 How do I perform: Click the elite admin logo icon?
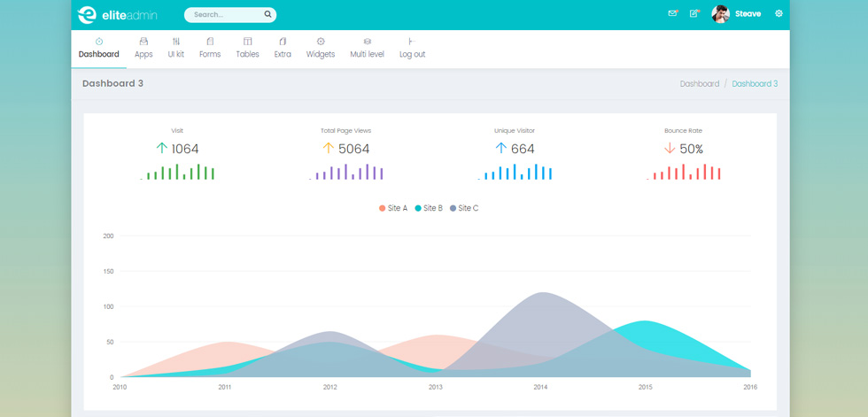click(x=87, y=15)
